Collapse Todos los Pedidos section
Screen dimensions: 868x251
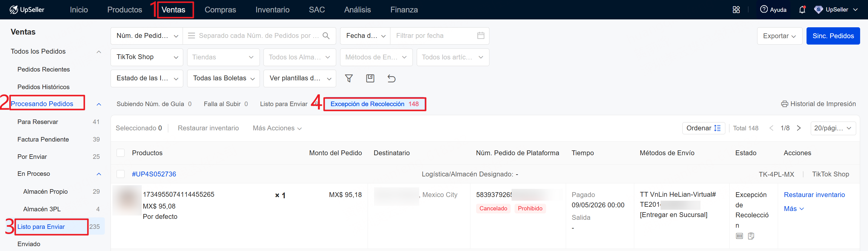(x=99, y=52)
